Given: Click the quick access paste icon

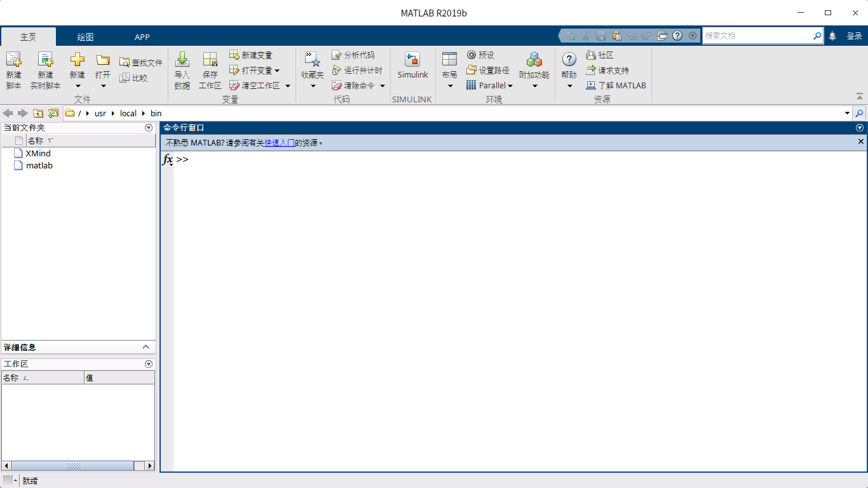Looking at the screenshot, I should pyautogui.click(x=616, y=36).
